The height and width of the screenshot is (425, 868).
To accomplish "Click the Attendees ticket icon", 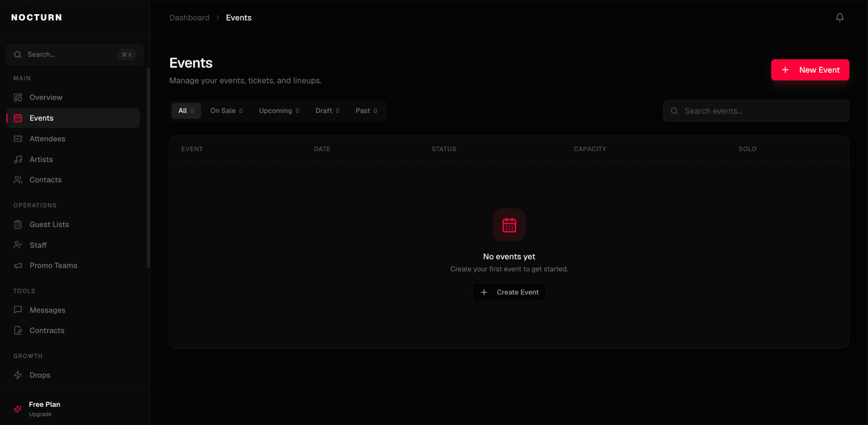I will point(18,139).
